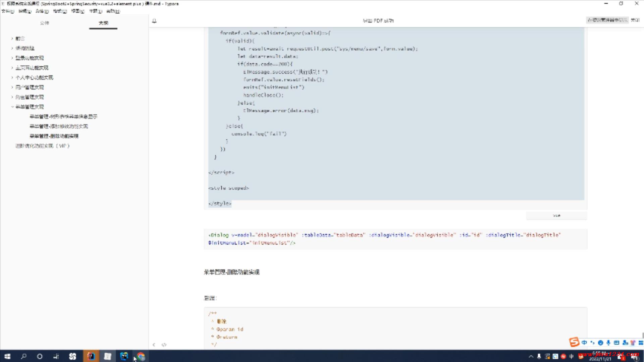The image size is (644, 362).
Task: Show hidden system tray icons
Action: (x=531, y=356)
